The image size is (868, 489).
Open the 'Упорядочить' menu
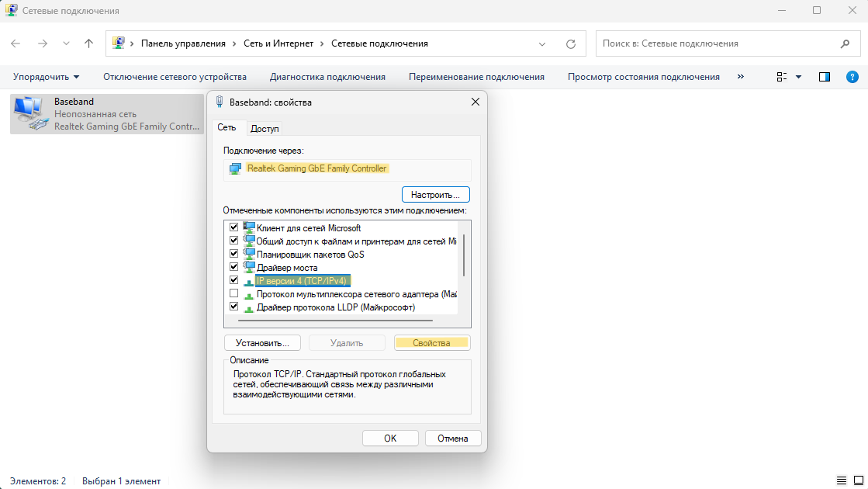tap(47, 77)
